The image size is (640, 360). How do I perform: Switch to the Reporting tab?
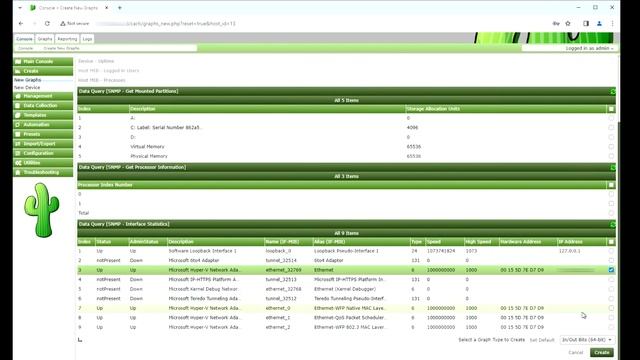click(x=67, y=39)
